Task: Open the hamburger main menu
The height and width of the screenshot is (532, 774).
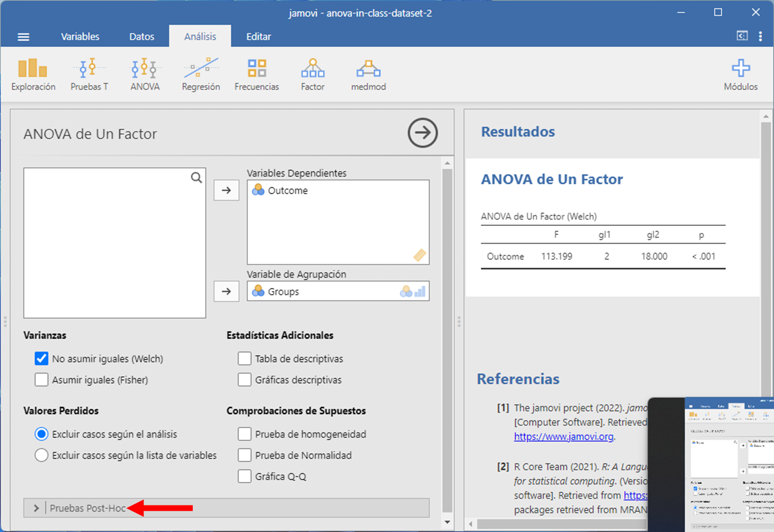Action: pyautogui.click(x=23, y=37)
